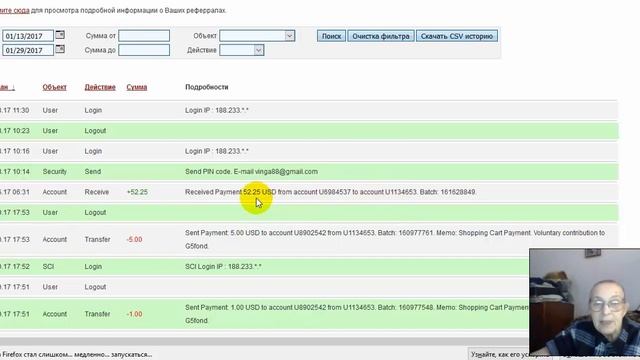Viewport: 640px width, 360px height.
Task: Focus the 'Сумма от' amount field
Action: 144,36
